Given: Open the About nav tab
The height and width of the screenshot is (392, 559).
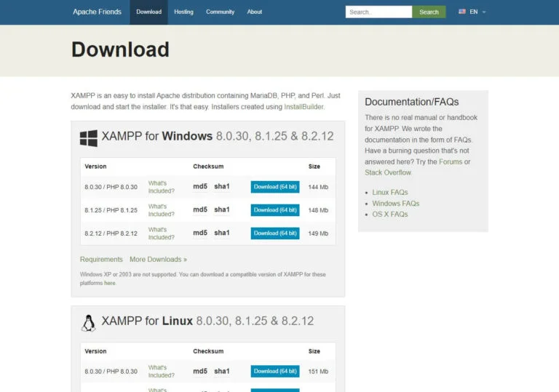Looking at the screenshot, I should [x=255, y=12].
